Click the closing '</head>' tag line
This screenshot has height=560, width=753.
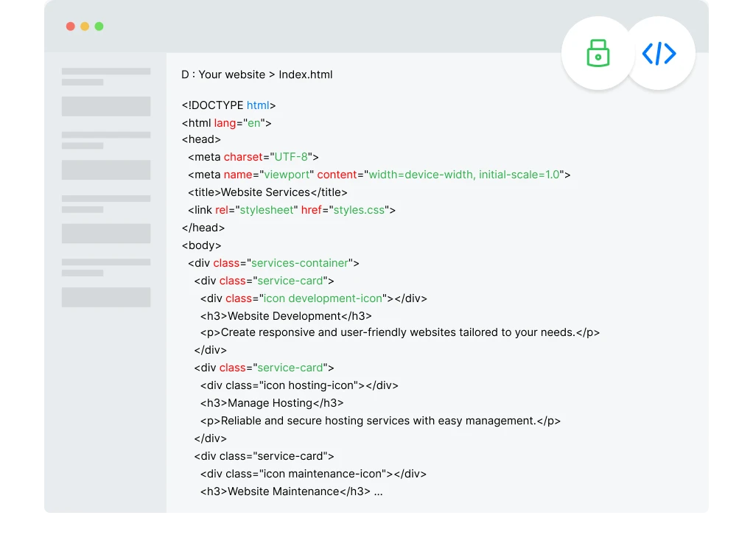tap(203, 228)
